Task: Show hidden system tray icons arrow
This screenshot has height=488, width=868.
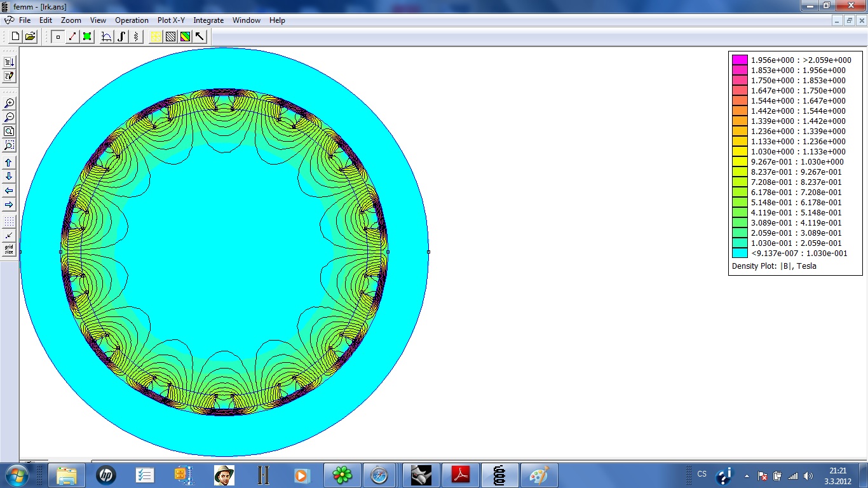Action: pos(747,476)
